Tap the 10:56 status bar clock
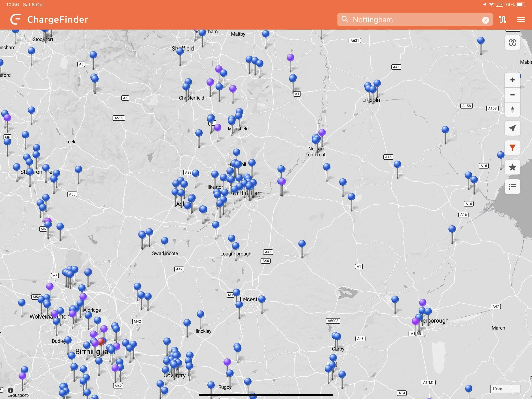Screen dimensions: 532x399 pyautogui.click(x=12, y=4)
